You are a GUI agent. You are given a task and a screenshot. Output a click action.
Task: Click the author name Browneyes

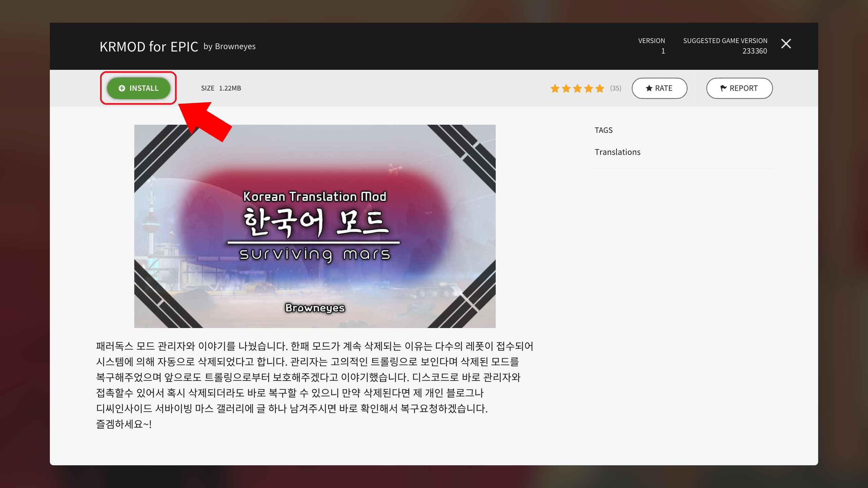coord(235,46)
